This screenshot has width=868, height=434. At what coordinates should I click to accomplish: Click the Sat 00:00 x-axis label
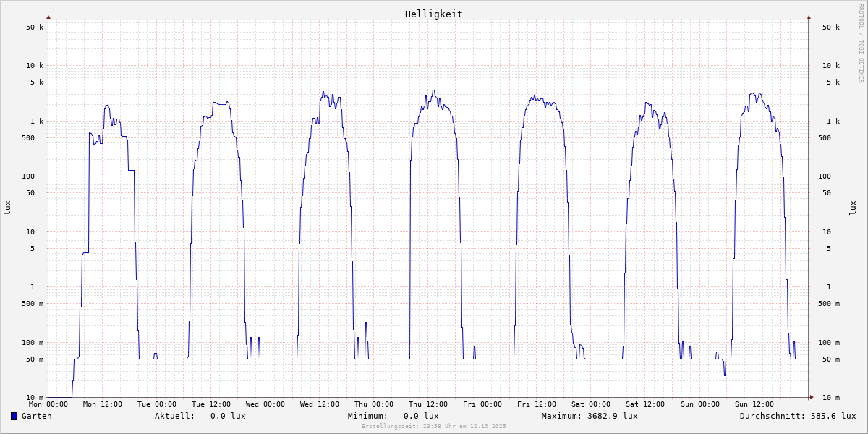(x=591, y=404)
